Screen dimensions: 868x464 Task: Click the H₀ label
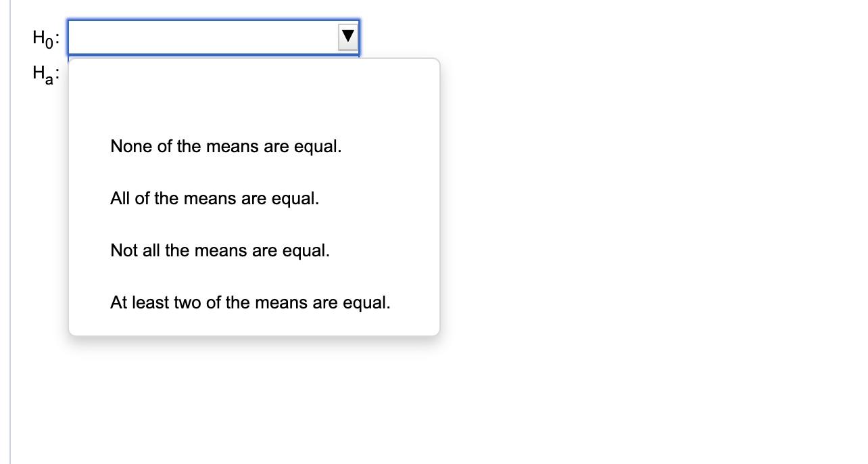tap(43, 37)
